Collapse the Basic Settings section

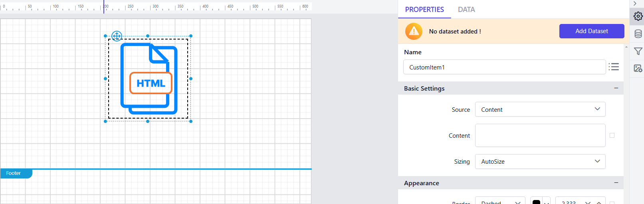coord(616,88)
